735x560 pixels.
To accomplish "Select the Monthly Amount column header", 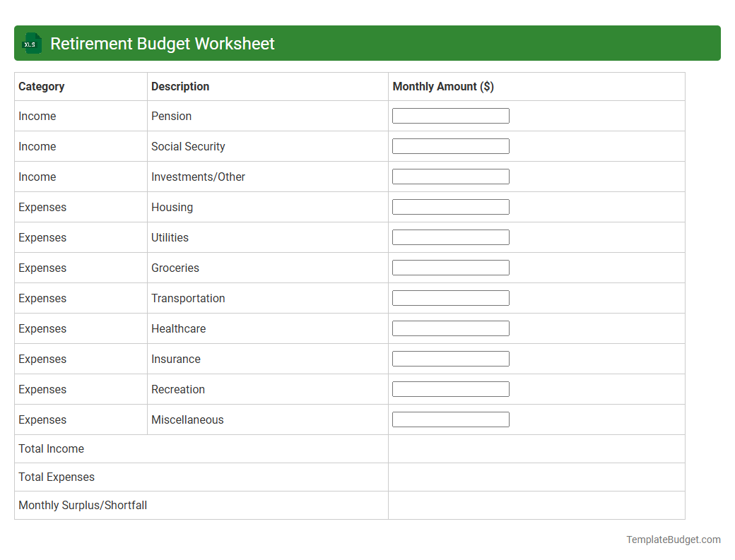I will [442, 86].
